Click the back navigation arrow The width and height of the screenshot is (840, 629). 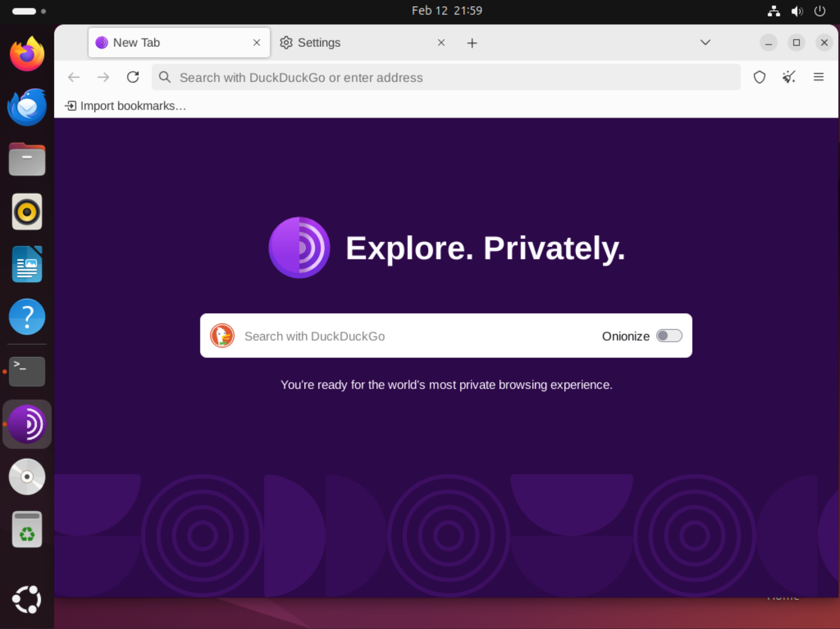[x=74, y=77]
